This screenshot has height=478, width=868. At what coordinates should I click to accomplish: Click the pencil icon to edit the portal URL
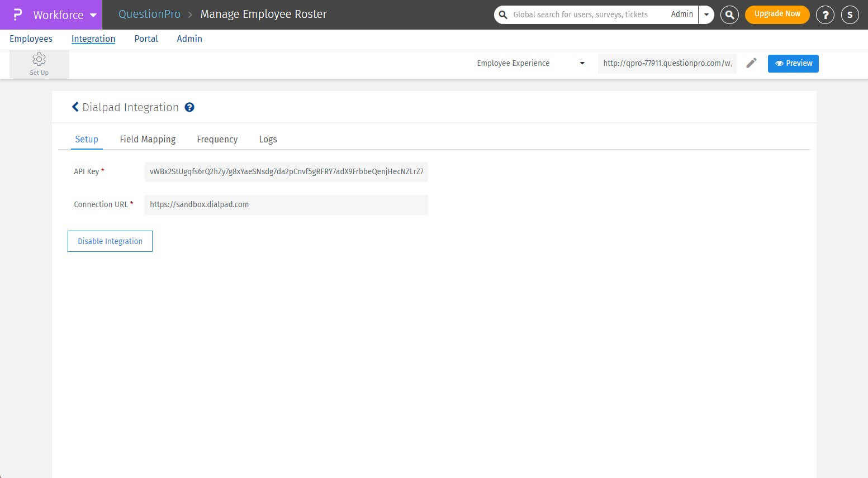click(751, 63)
